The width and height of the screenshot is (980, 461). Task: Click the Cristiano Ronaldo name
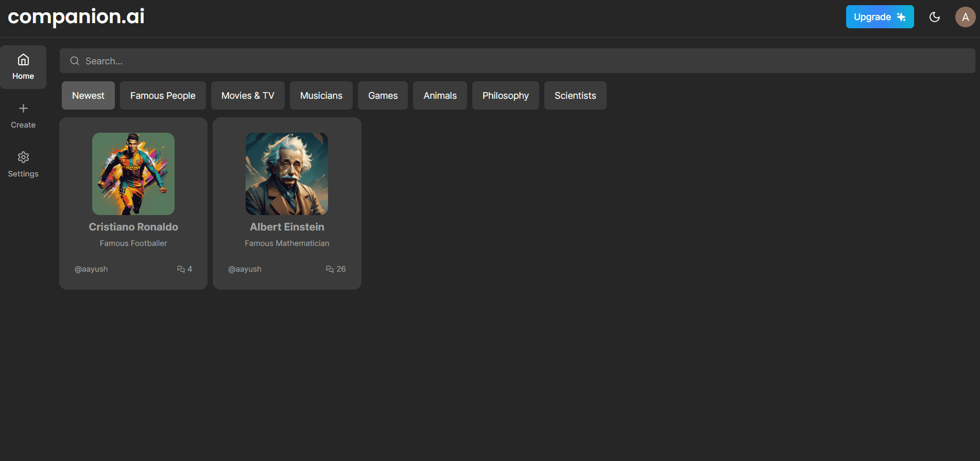pos(133,227)
